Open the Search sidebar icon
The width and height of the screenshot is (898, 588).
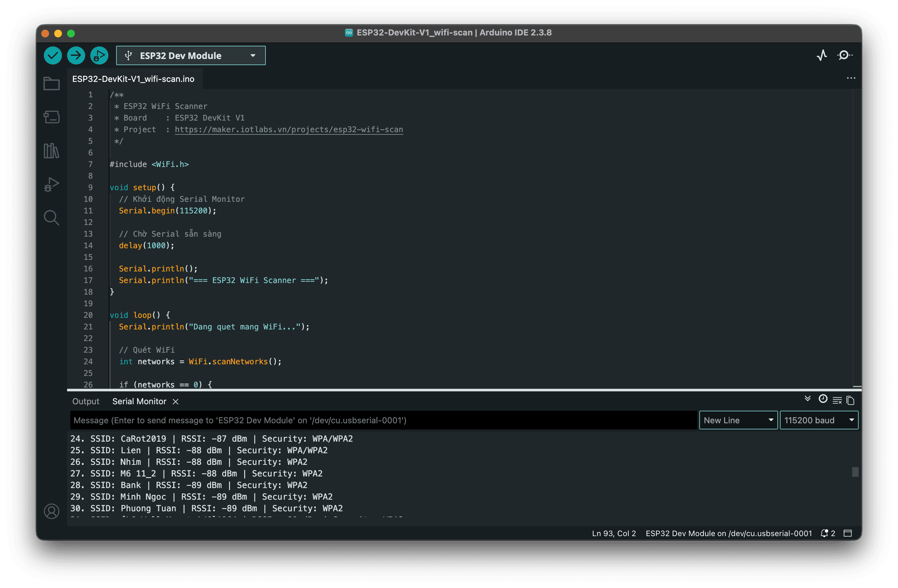click(x=51, y=218)
